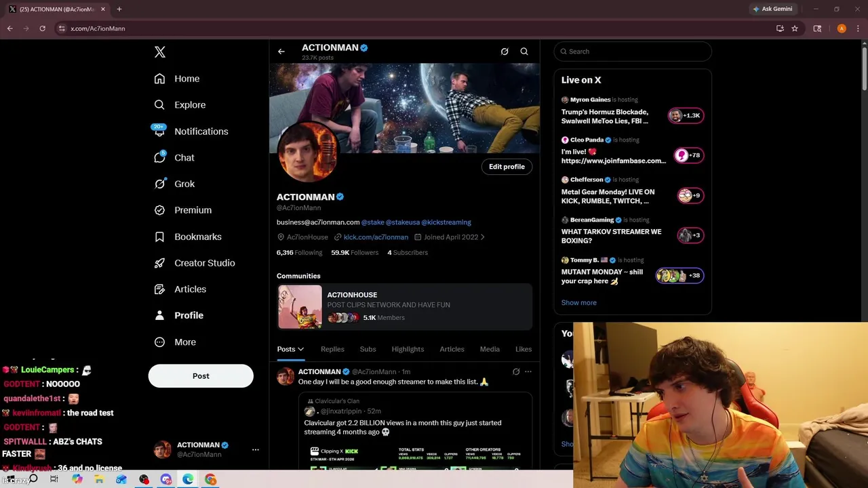Viewport: 868px width, 488px height.
Task: Expand Joined April 2022 chevron
Action: coord(482,237)
